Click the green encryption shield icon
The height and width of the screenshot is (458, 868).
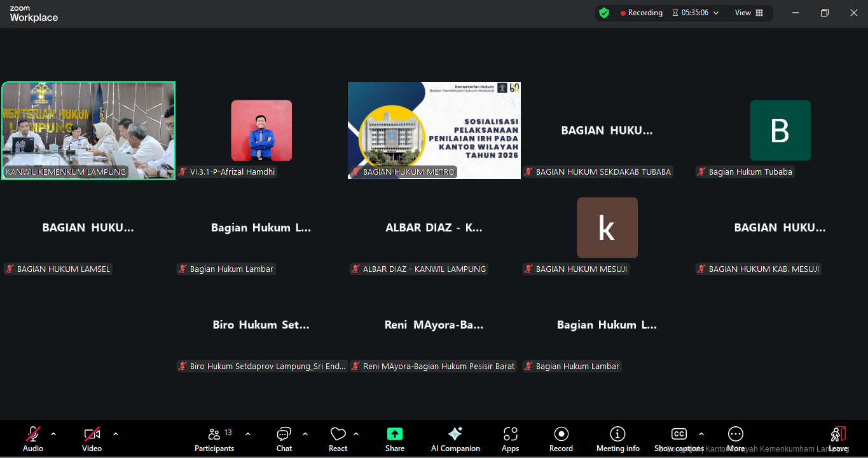[x=604, y=13]
